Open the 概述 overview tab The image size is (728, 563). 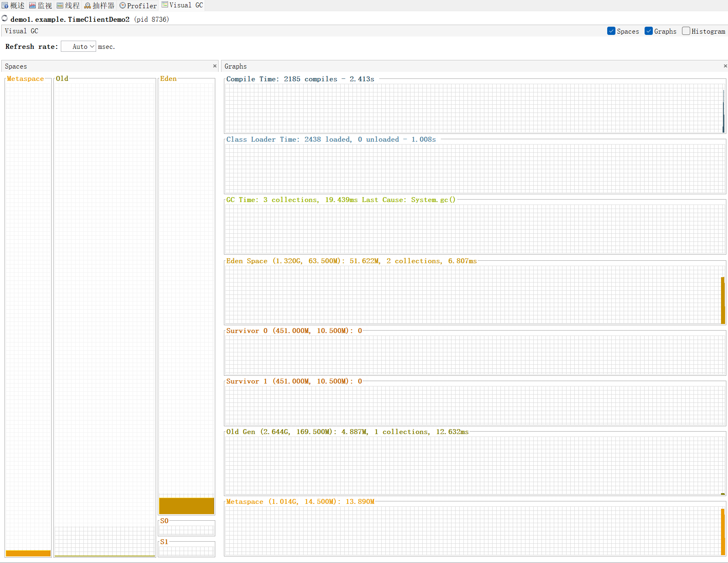click(x=13, y=5)
